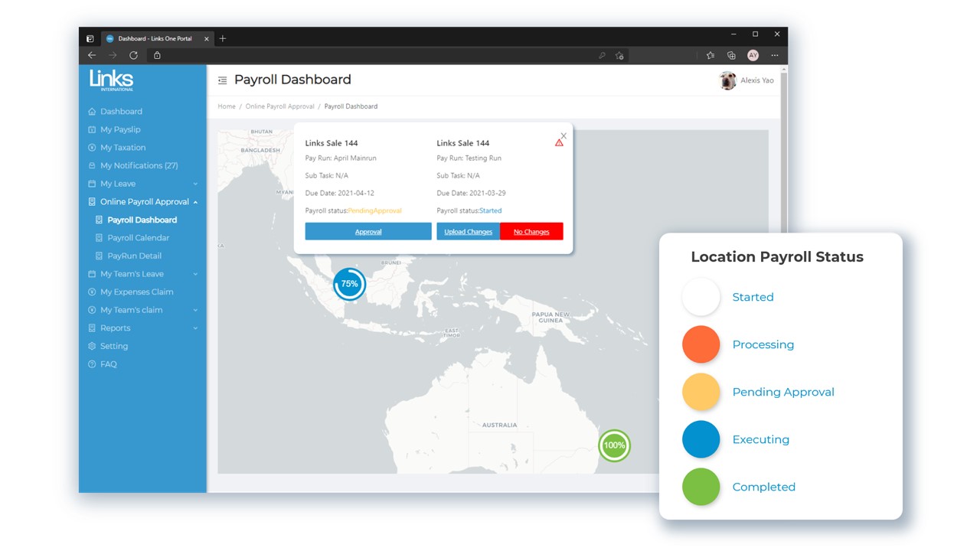Click the 100% green progress map marker

point(614,445)
